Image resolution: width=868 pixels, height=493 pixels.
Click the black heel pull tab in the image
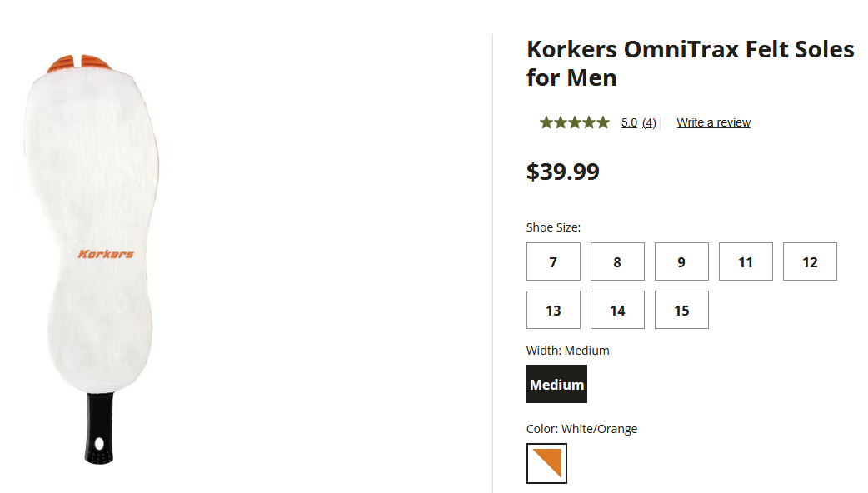tap(98, 429)
